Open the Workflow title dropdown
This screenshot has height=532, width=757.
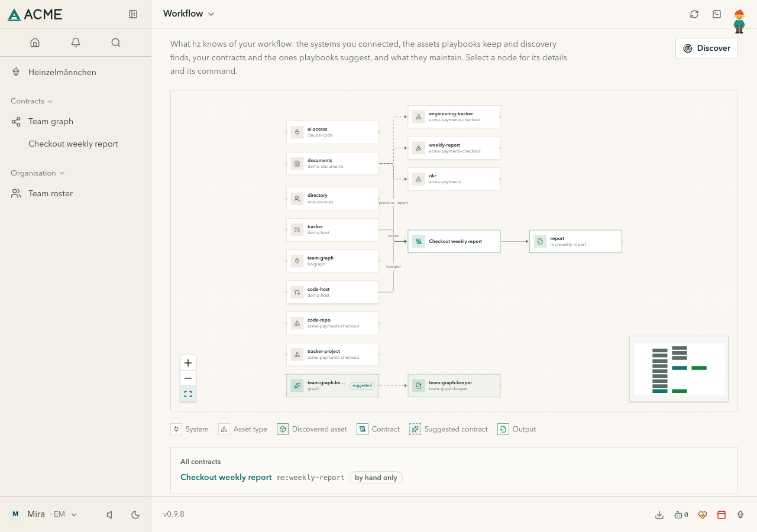[x=189, y=14]
